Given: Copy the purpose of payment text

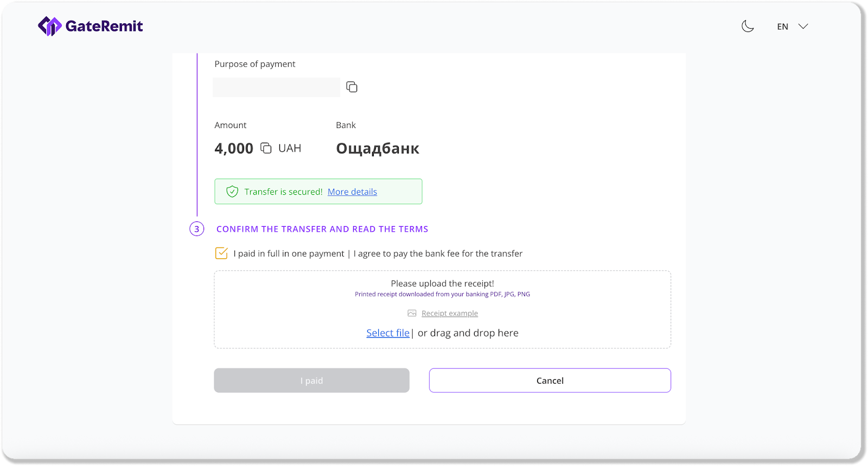Looking at the screenshot, I should pyautogui.click(x=352, y=87).
